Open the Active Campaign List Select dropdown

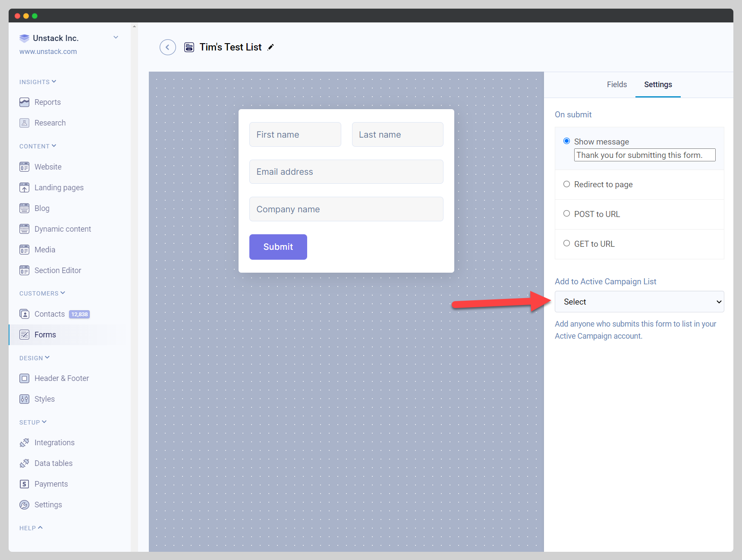[x=639, y=302]
